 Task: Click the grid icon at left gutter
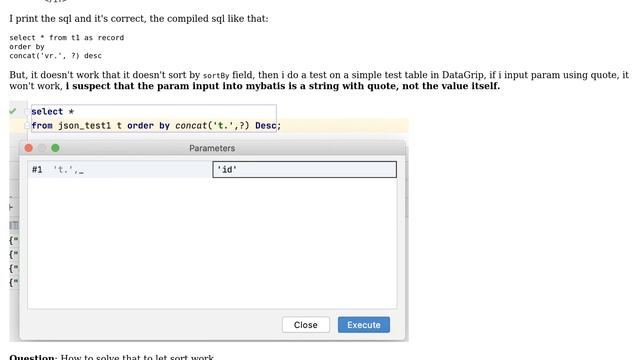pyautogui.click(x=14, y=225)
